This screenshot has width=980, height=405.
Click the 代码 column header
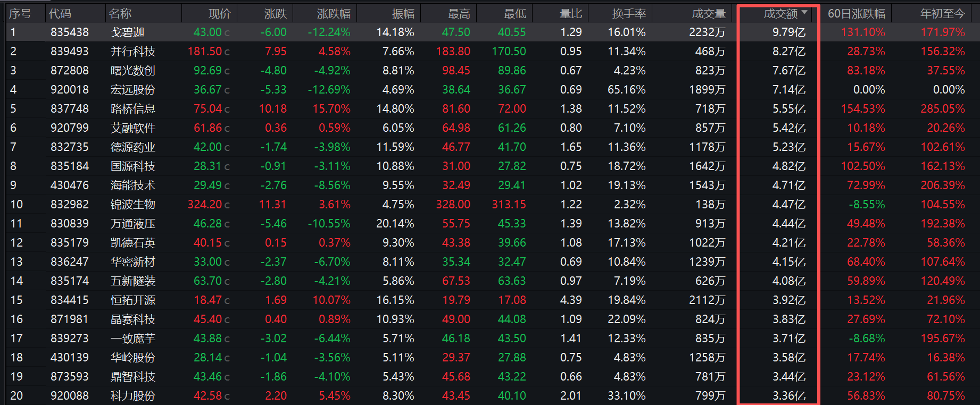[x=60, y=14]
